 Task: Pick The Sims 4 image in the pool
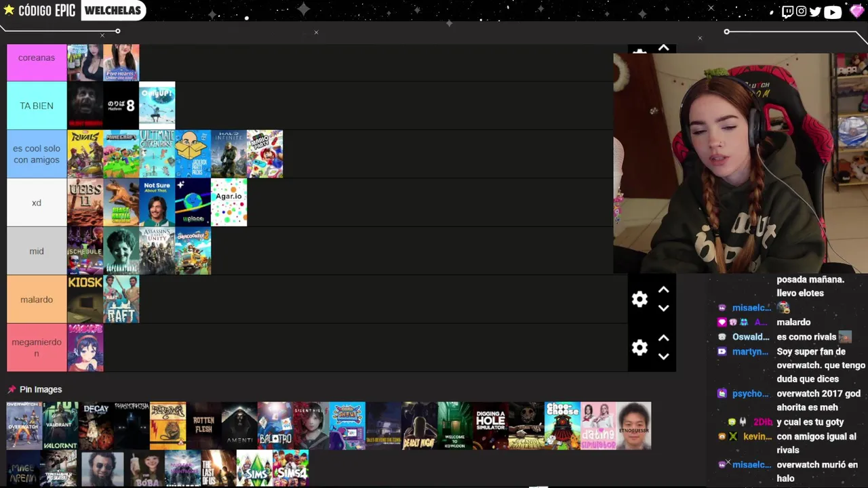click(290, 468)
